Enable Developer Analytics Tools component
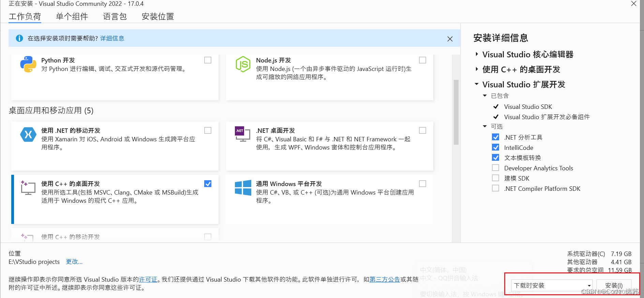644x298 pixels. coord(496,168)
